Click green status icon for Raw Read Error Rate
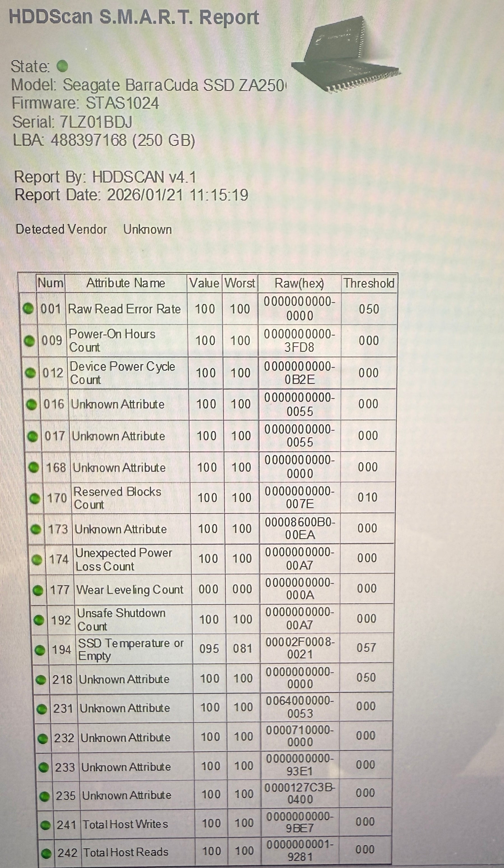The image size is (504, 868). pos(28,309)
